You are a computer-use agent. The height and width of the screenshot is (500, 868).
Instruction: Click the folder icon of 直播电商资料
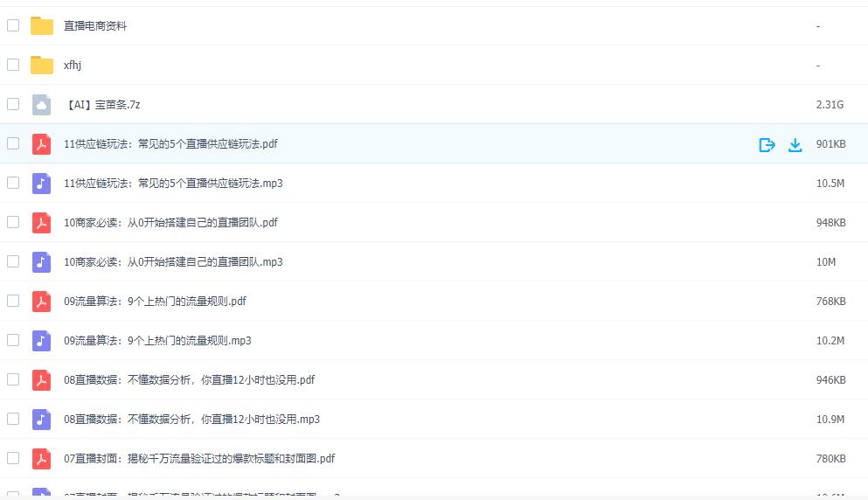[42, 26]
